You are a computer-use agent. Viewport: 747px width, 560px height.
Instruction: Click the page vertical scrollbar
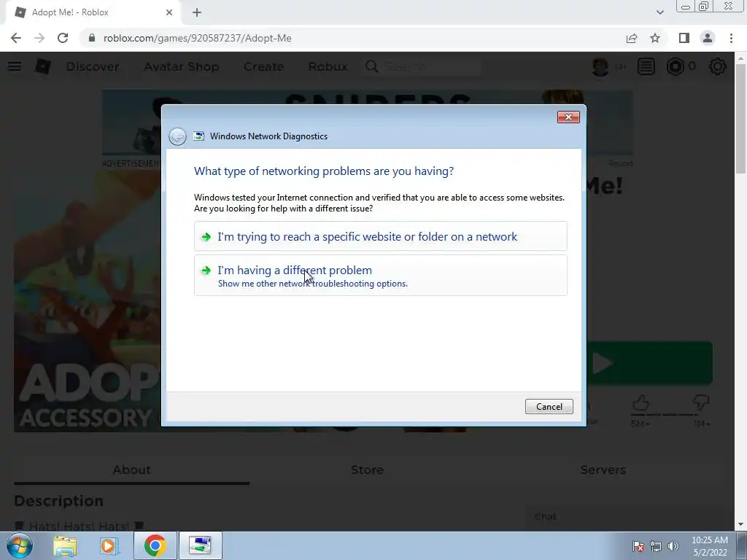click(740, 119)
